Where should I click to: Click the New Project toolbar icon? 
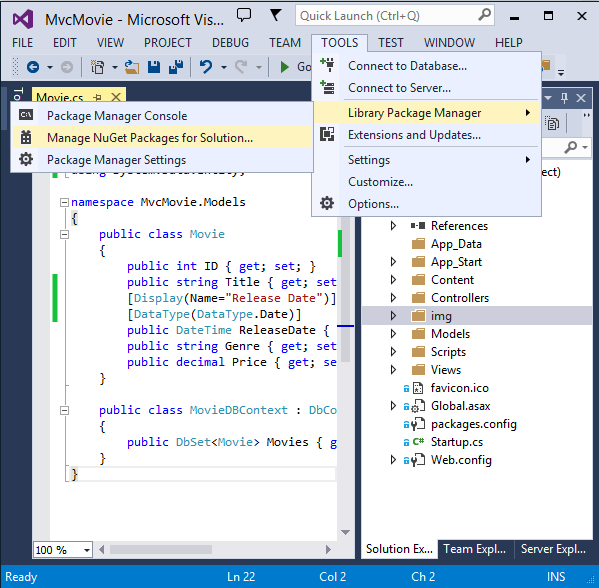pos(97,67)
